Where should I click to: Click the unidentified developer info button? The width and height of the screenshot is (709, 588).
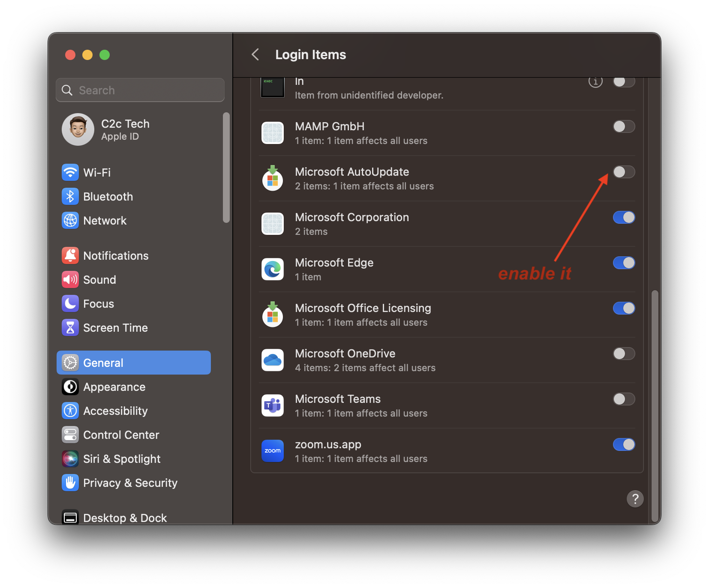pos(595,81)
